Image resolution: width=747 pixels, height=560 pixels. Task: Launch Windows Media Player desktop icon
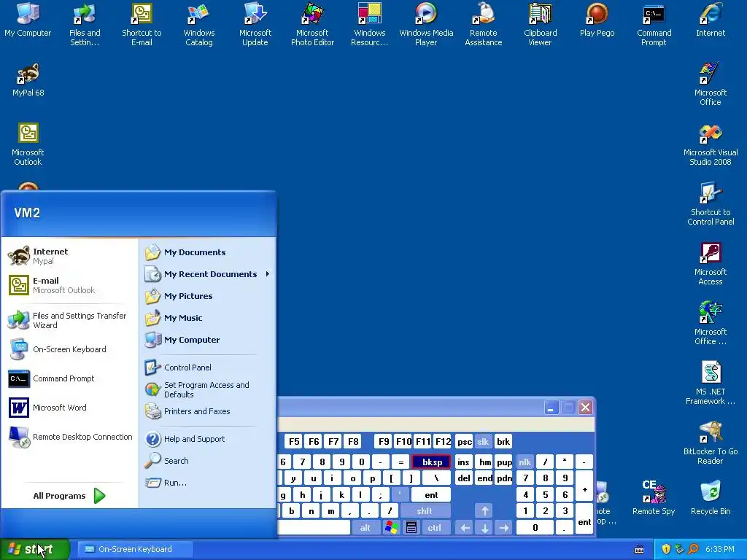coord(426,24)
